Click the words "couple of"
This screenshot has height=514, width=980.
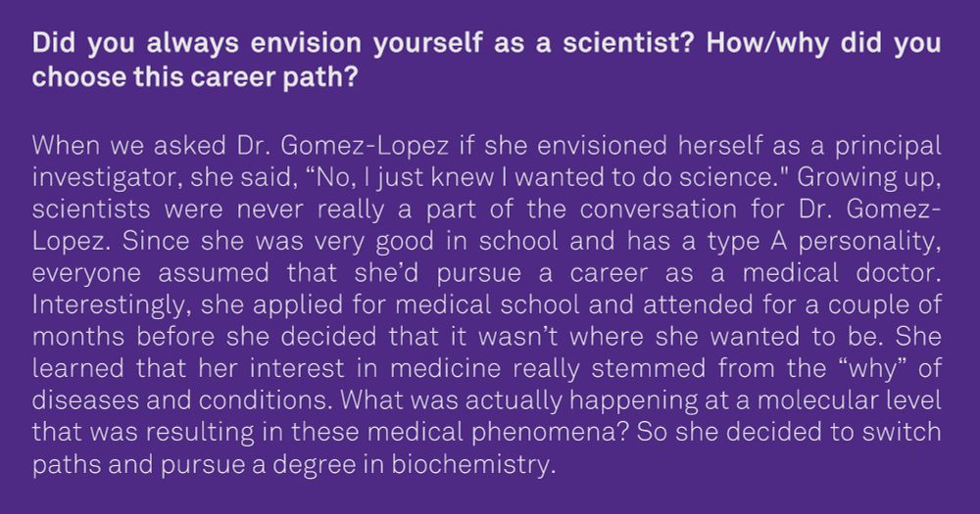pos(884,304)
